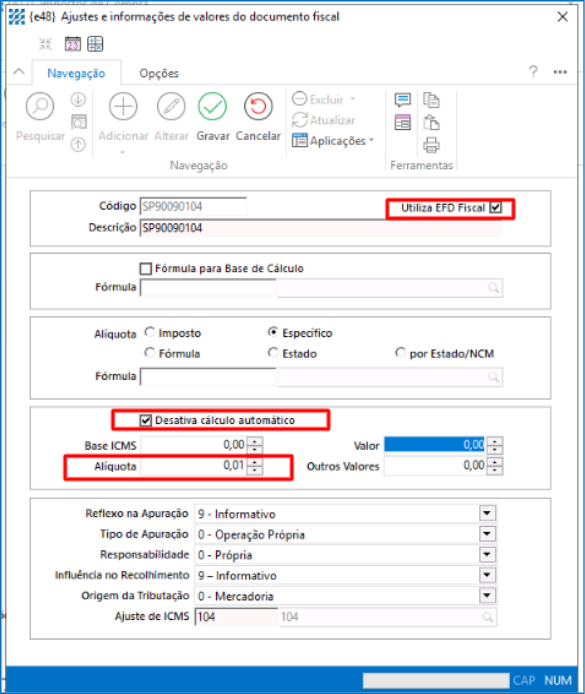This screenshot has width=585, height=694.
Task: Open the calculator icon in top toolbar
Action: [x=95, y=44]
